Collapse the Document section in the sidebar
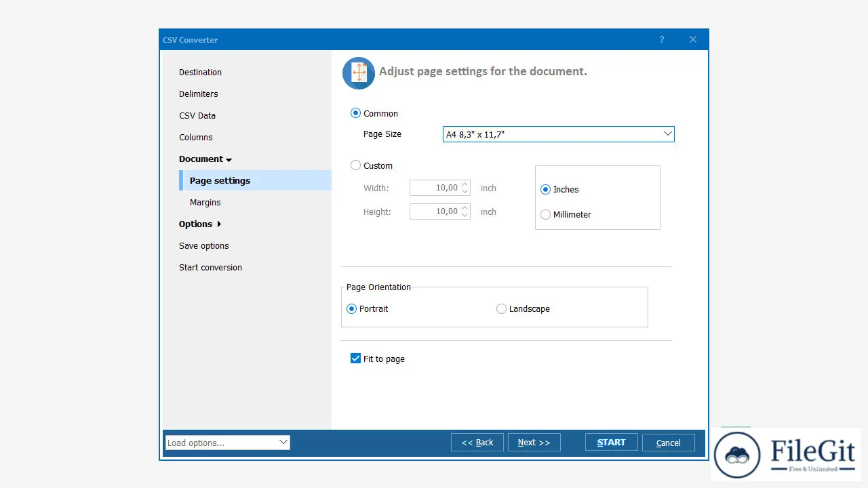This screenshot has width=868, height=488. (x=205, y=159)
